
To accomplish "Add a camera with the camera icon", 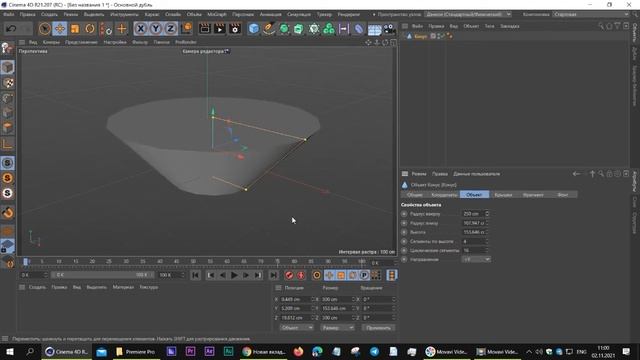I will pyautogui.click(x=389, y=29).
